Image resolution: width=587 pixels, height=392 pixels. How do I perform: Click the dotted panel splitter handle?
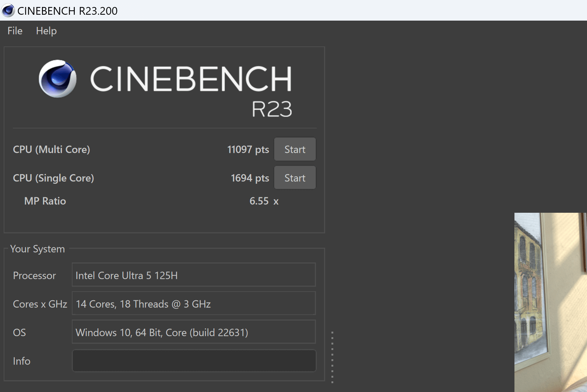(x=332, y=357)
